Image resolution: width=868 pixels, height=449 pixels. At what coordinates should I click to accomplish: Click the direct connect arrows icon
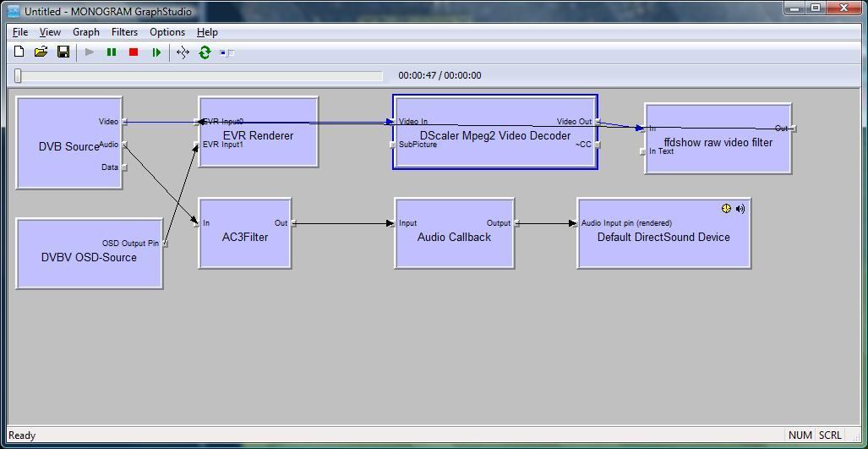183,52
